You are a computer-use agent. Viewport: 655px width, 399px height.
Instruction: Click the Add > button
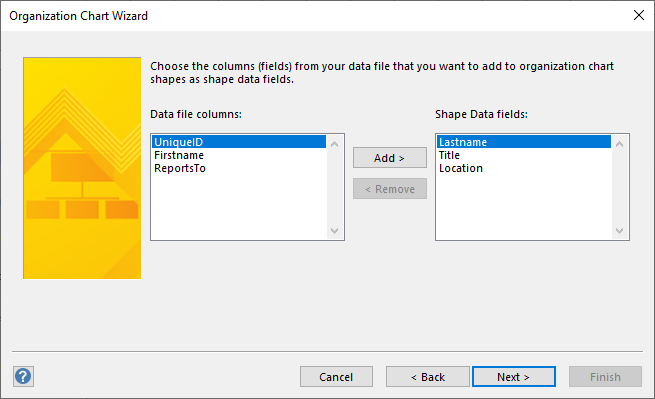pyautogui.click(x=390, y=158)
